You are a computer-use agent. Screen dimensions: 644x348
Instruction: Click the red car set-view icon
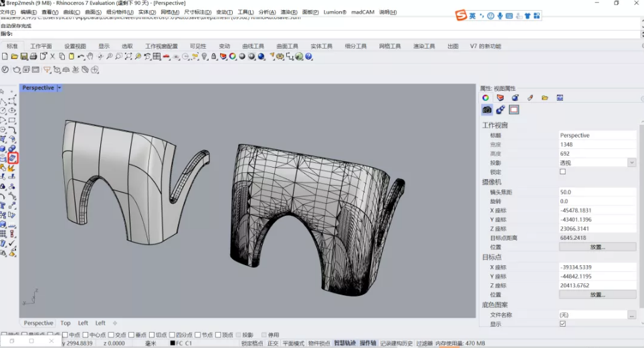(x=166, y=56)
